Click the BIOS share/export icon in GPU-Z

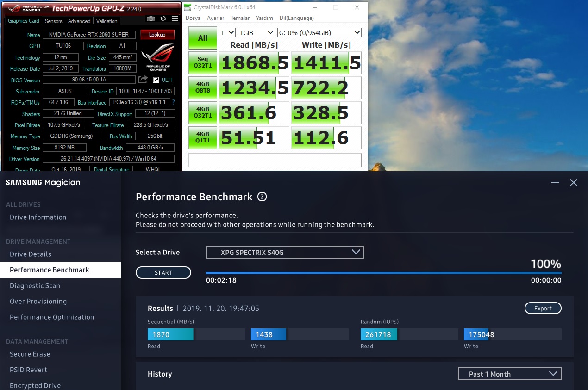(x=143, y=80)
